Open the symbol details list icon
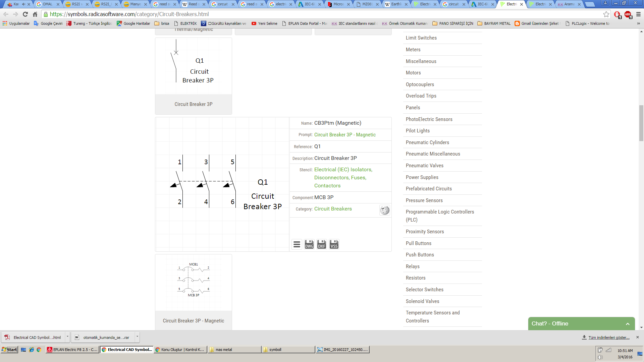644x362 pixels. click(297, 244)
